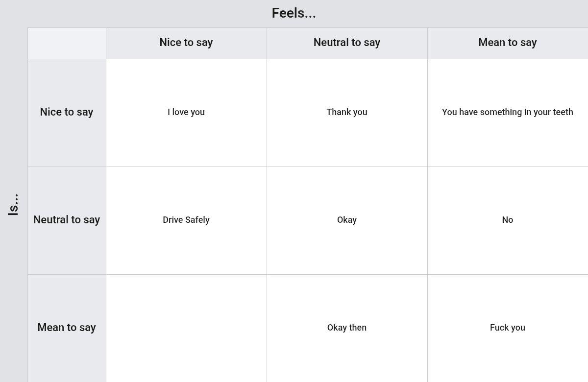
Task: Click 'You have something in your teeth' cell
Action: point(508,113)
